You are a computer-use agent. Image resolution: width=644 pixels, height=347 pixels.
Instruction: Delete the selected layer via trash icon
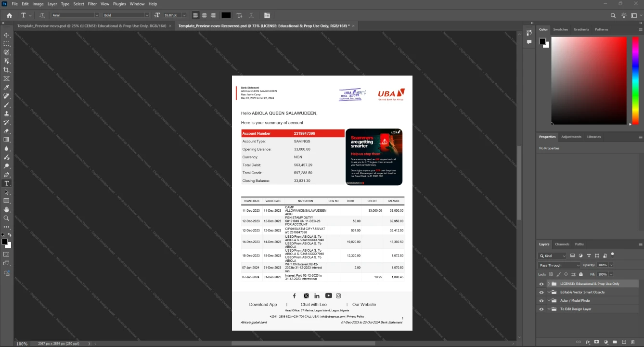tap(633, 342)
